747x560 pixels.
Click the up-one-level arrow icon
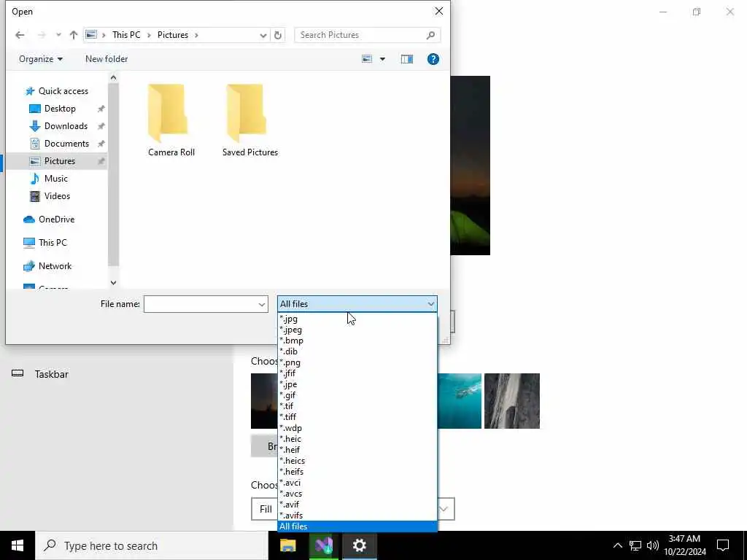(x=74, y=35)
